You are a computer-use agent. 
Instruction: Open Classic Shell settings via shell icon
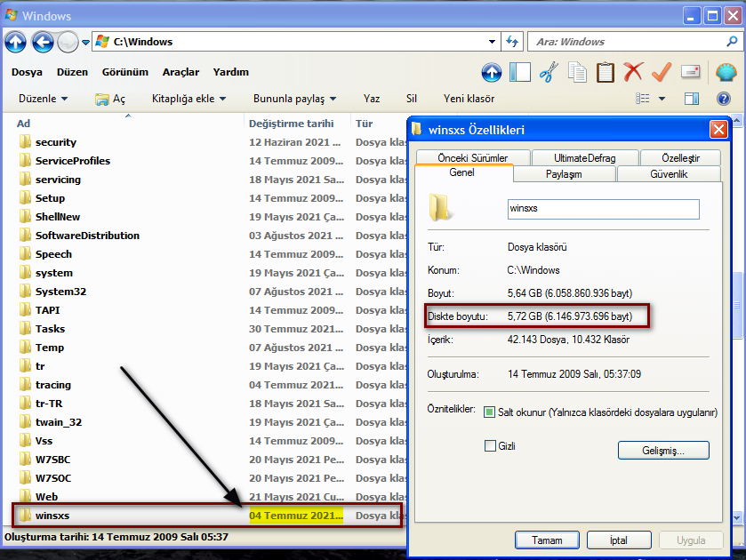[726, 72]
